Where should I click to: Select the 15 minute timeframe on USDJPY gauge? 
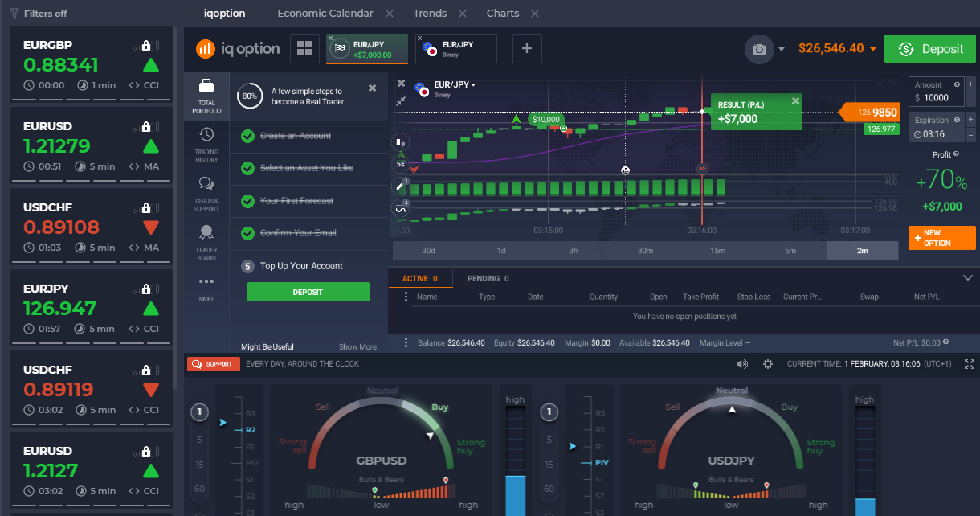(549, 465)
